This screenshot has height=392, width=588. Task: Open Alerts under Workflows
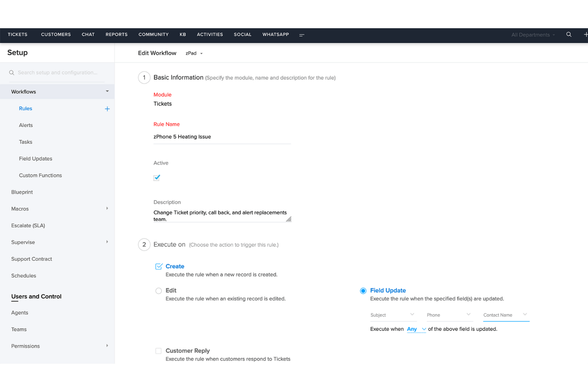click(x=26, y=125)
